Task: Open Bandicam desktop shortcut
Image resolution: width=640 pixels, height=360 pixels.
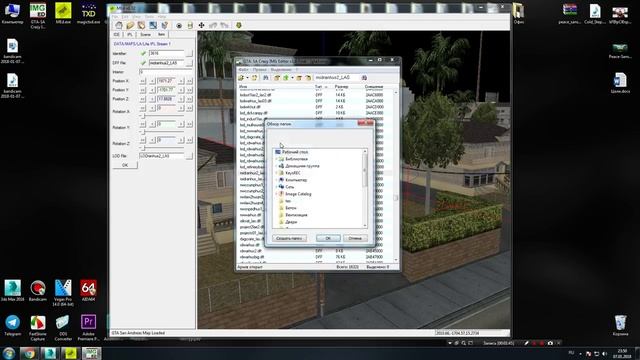Action: [x=38, y=290]
